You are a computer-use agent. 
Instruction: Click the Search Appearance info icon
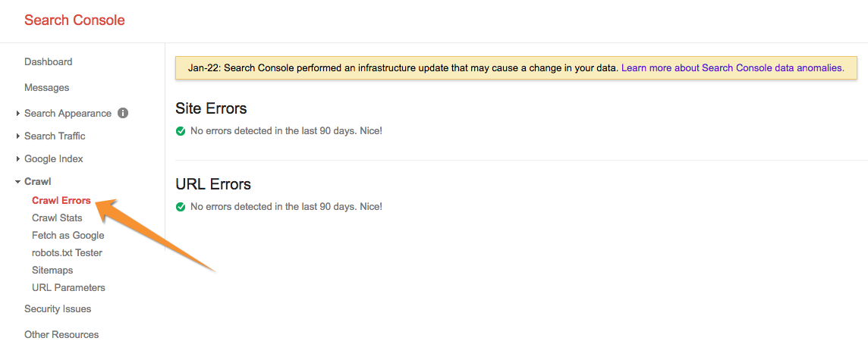tap(123, 113)
